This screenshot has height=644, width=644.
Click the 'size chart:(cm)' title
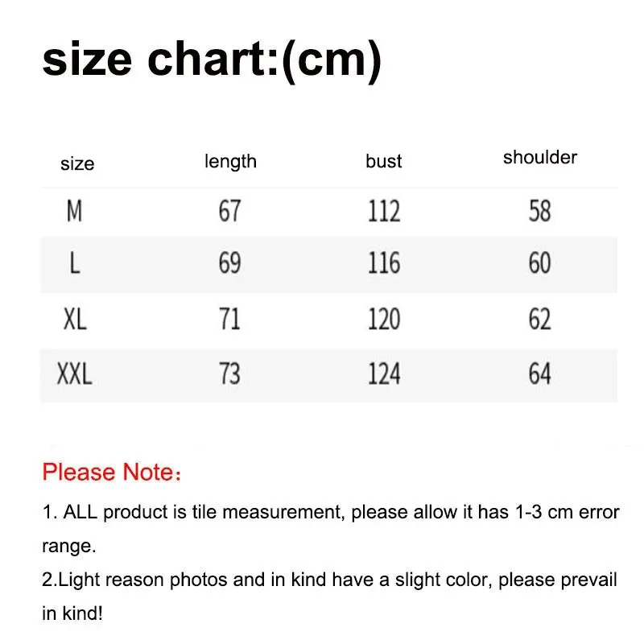211,61
